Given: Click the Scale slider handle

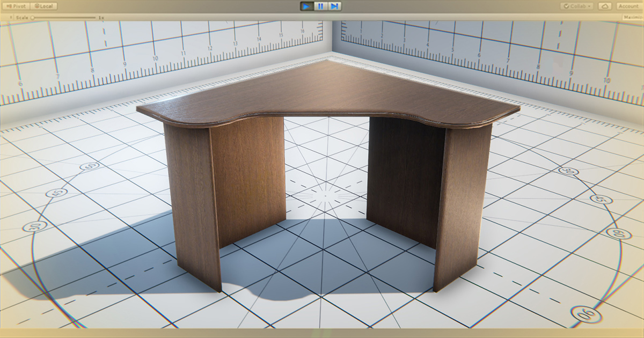Looking at the screenshot, I should 31,17.
